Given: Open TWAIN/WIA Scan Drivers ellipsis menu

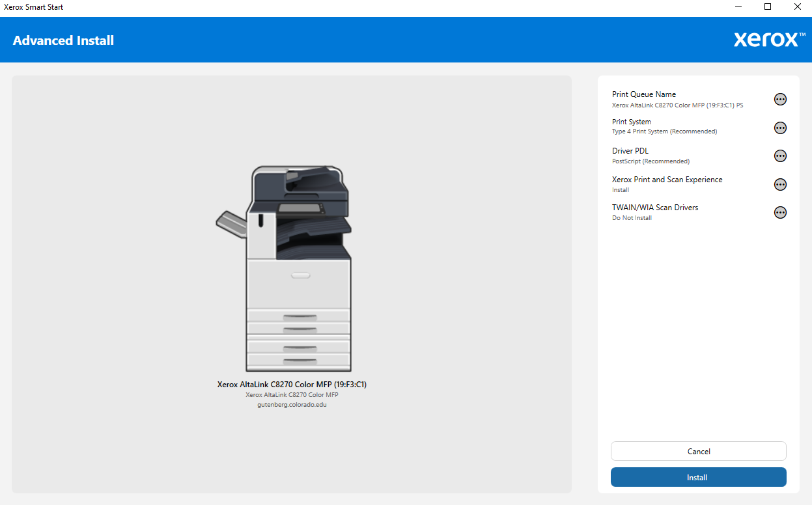Looking at the screenshot, I should tap(780, 213).
